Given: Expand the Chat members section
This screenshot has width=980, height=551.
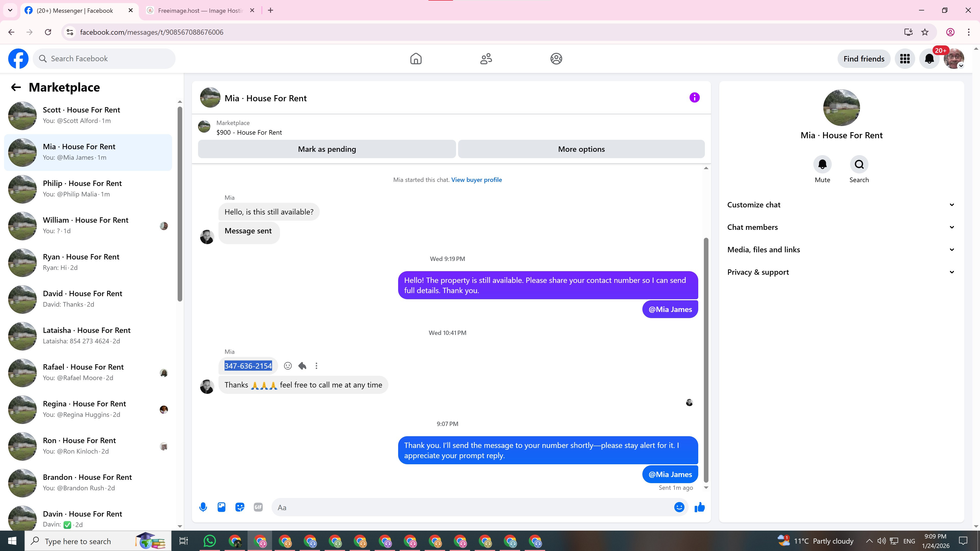Looking at the screenshot, I should [x=841, y=227].
